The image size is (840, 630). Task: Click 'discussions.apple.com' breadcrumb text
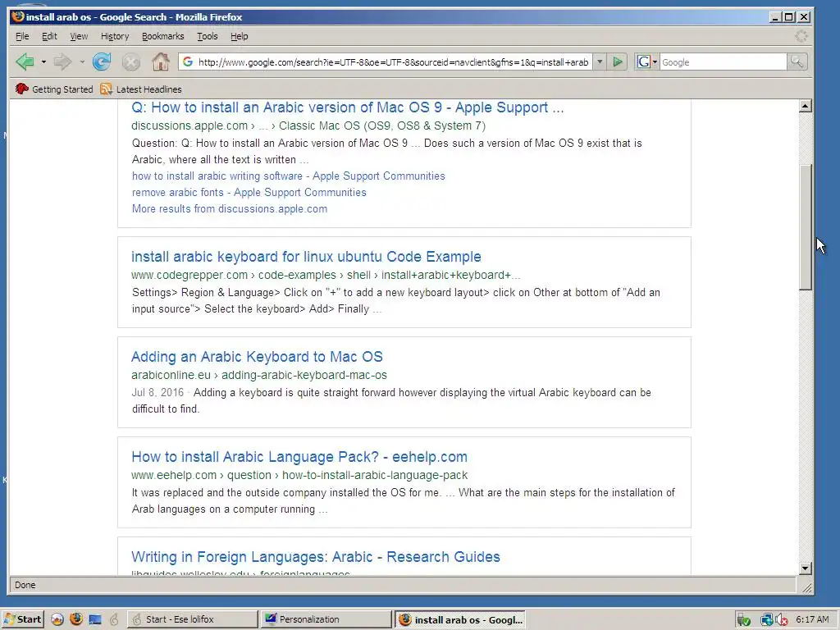189,126
